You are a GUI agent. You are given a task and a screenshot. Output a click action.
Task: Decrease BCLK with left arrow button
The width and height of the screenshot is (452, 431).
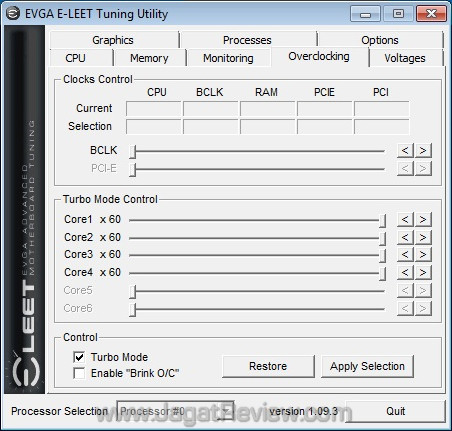(x=405, y=151)
